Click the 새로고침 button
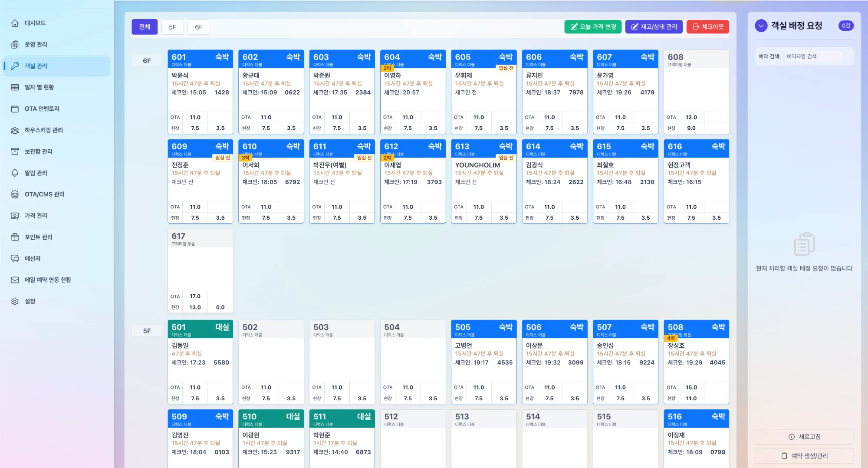This screenshot has width=868, height=468. tap(804, 437)
